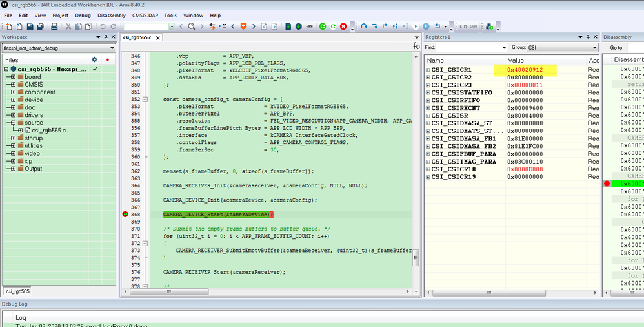This screenshot has height=327, width=644.
Task: Step Over debug icon
Action: click(364, 26)
